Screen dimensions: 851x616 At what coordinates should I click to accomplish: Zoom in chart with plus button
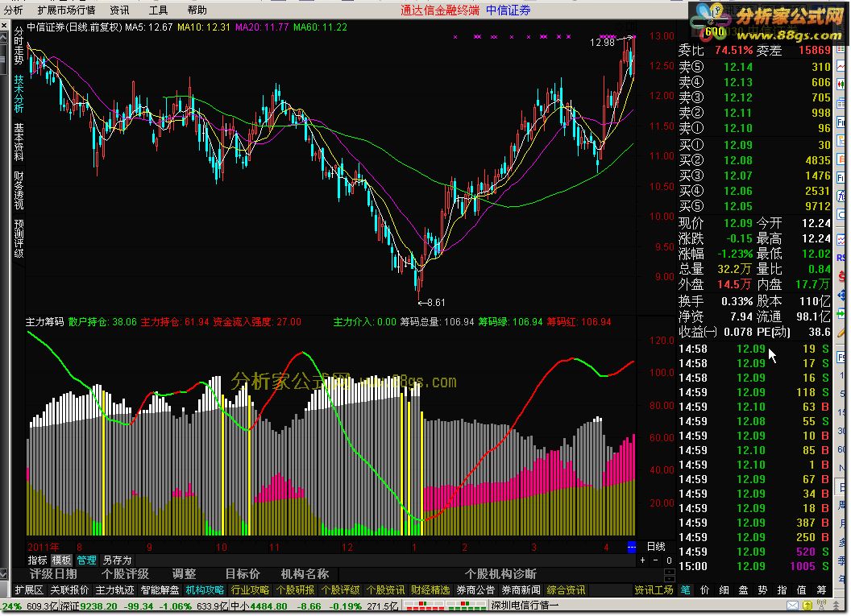point(643,560)
